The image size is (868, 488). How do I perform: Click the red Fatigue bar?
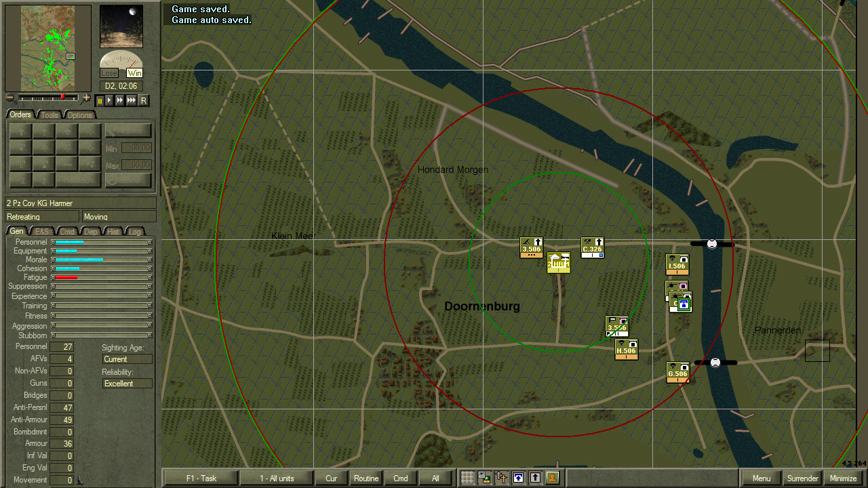click(66, 277)
